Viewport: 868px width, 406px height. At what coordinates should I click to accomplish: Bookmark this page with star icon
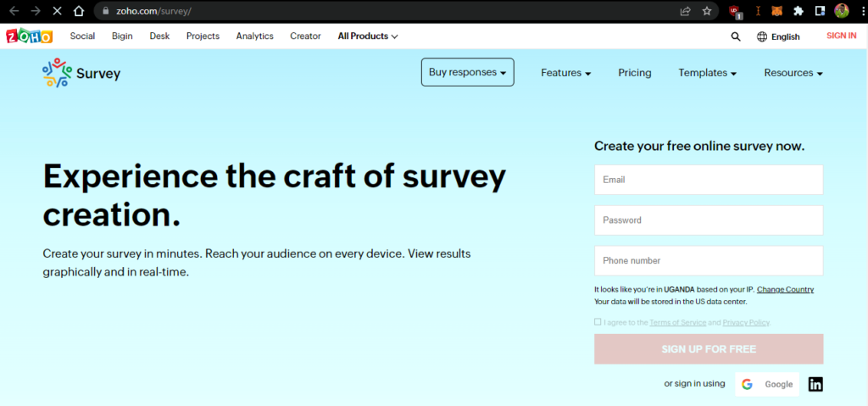706,10
